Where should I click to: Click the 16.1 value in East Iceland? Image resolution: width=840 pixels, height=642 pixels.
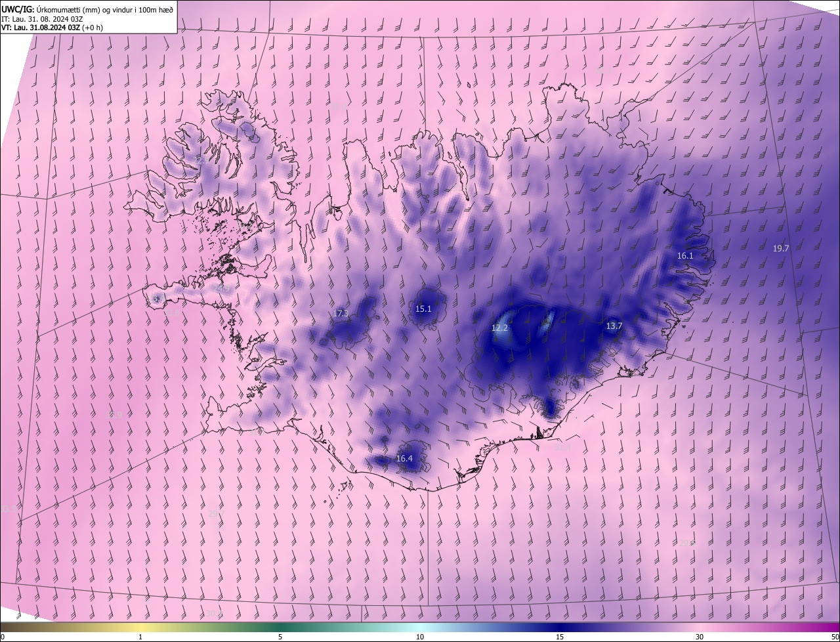[x=685, y=255]
